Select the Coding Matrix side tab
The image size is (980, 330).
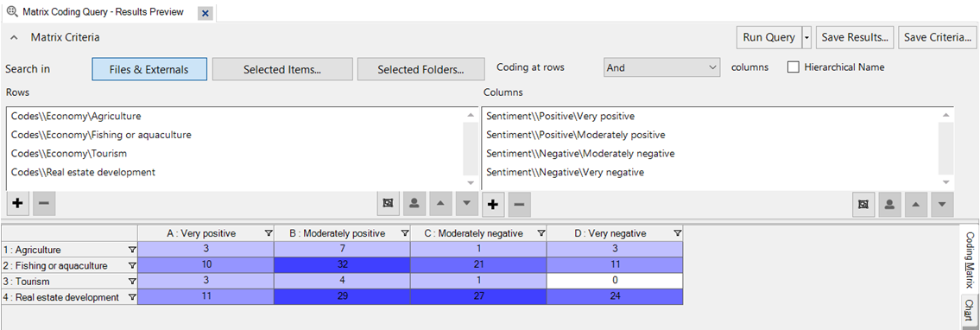(969, 259)
